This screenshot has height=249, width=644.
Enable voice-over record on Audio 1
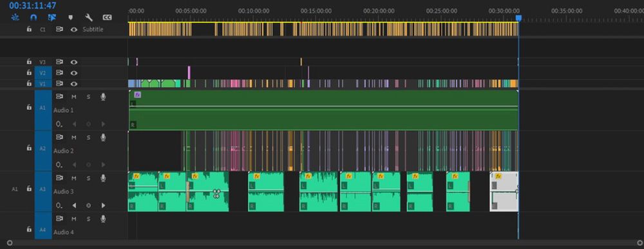click(103, 97)
